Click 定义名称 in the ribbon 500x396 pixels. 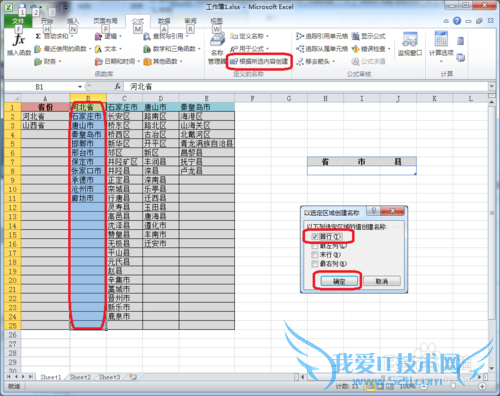coord(249,36)
